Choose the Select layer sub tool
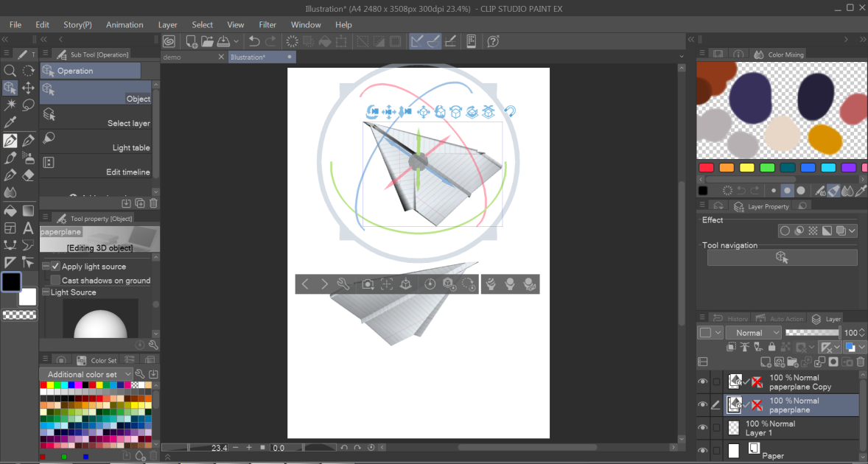 pos(96,116)
